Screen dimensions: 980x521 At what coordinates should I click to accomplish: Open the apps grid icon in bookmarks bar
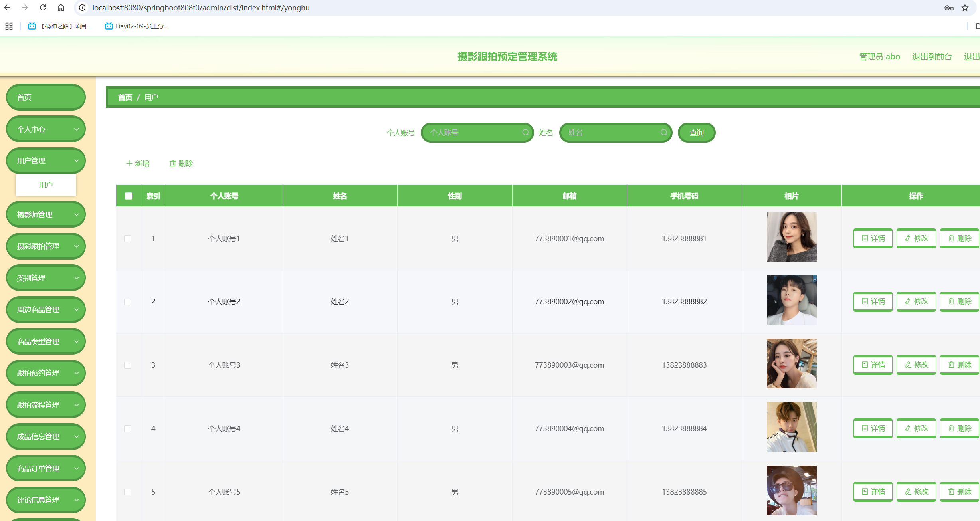(x=9, y=26)
